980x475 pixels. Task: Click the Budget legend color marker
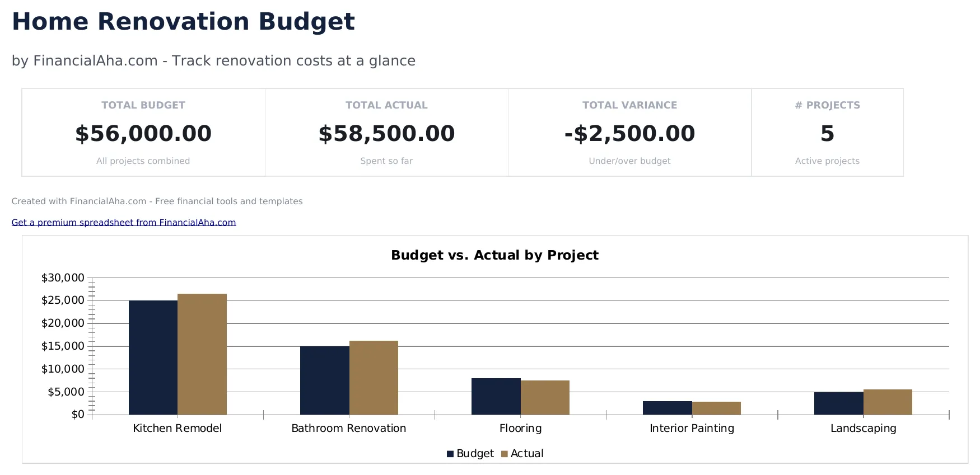451,453
